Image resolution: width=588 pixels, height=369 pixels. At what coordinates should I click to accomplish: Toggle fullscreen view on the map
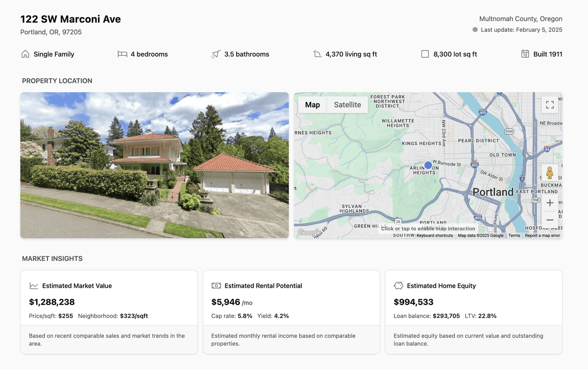click(x=550, y=105)
